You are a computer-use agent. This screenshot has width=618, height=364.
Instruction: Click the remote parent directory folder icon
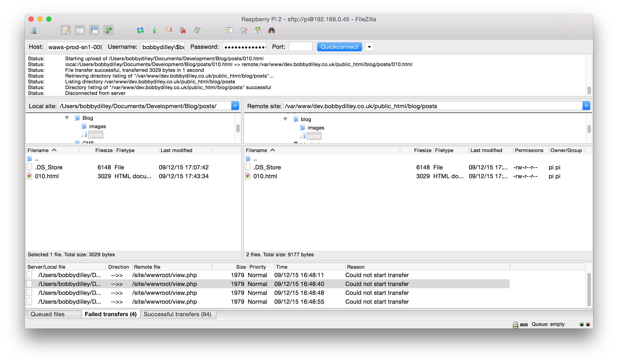coord(248,159)
